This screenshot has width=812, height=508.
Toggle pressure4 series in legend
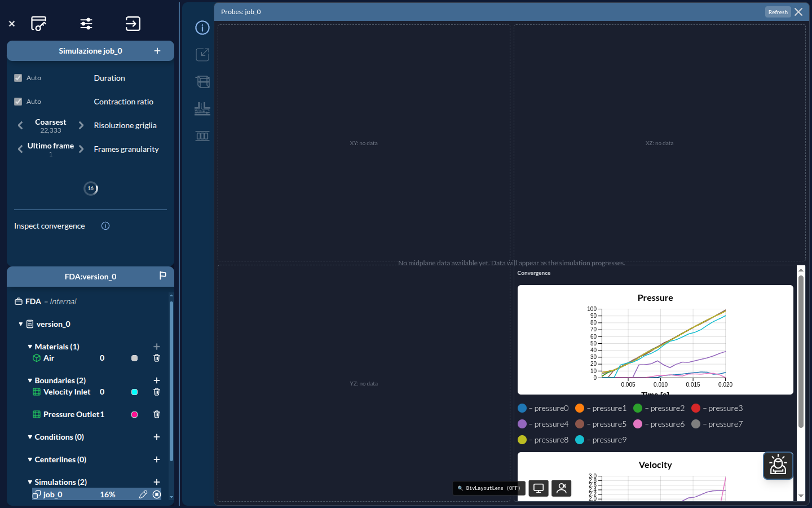[x=543, y=424]
